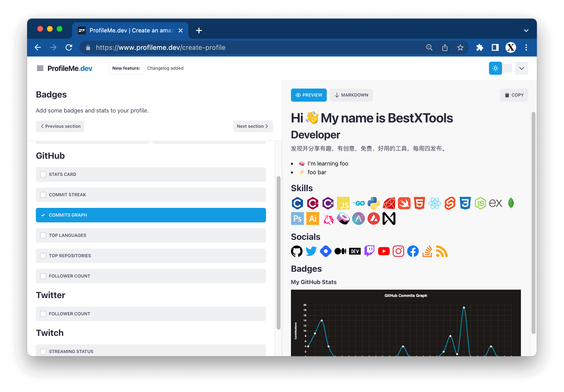Screen dimensions: 564x392
Task: Select the Preview tab
Action: 309,95
